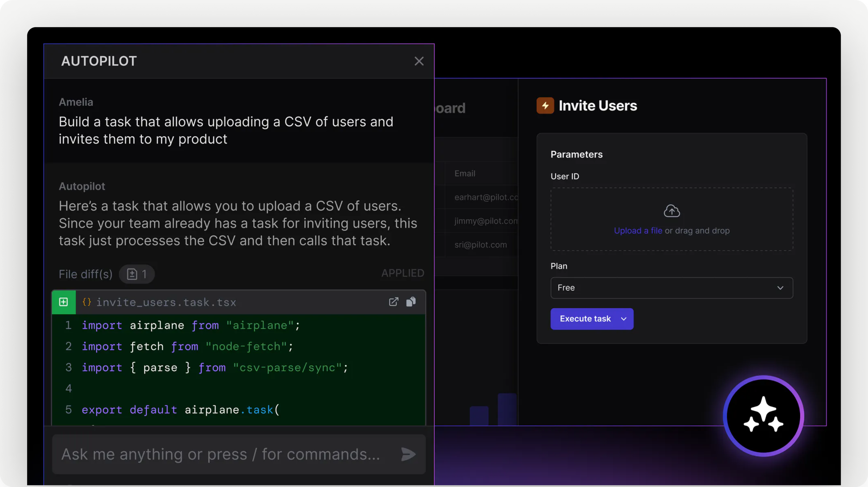Viewport: 868px width, 487px height.
Task: Click the curly braces file type icon
Action: 86,302
